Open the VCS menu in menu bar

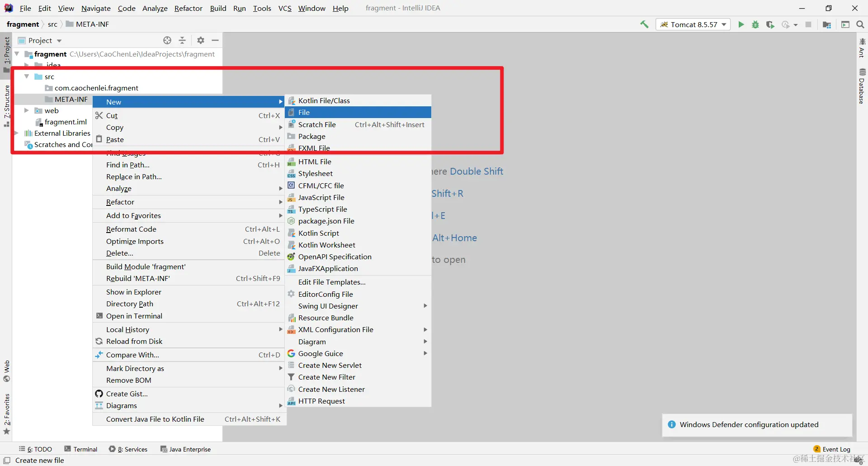coord(285,8)
